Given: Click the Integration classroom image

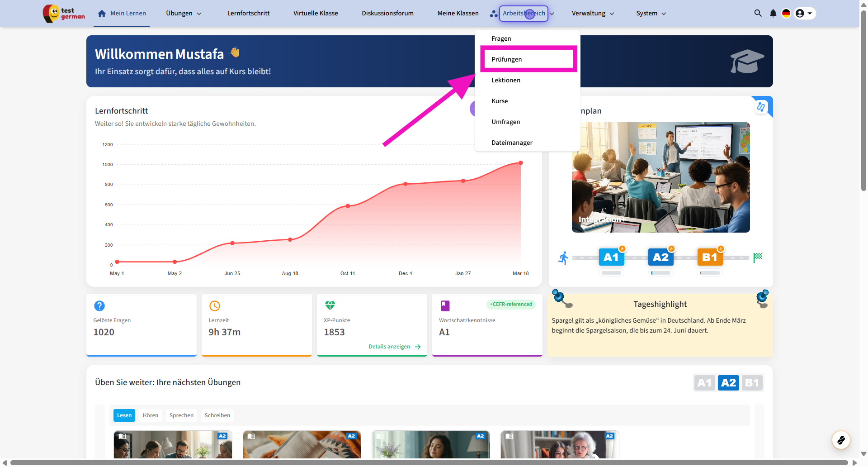Looking at the screenshot, I should coord(660,177).
